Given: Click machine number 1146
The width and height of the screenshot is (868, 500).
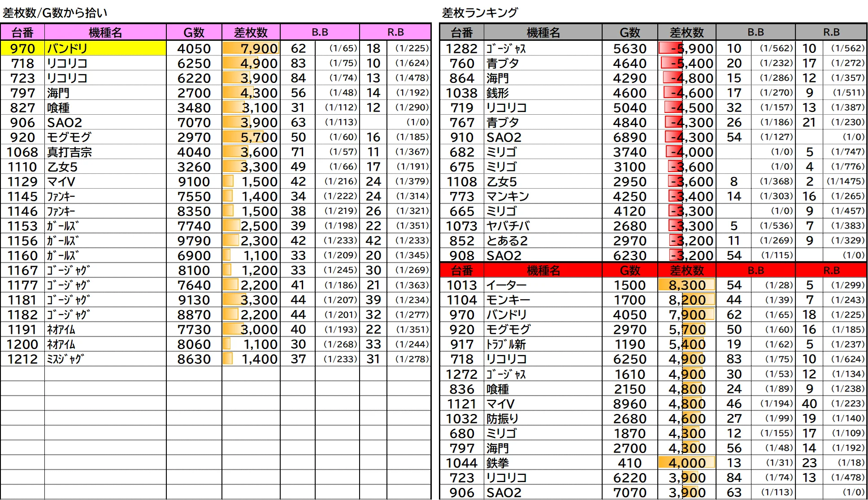Looking at the screenshot, I should pos(22,211).
